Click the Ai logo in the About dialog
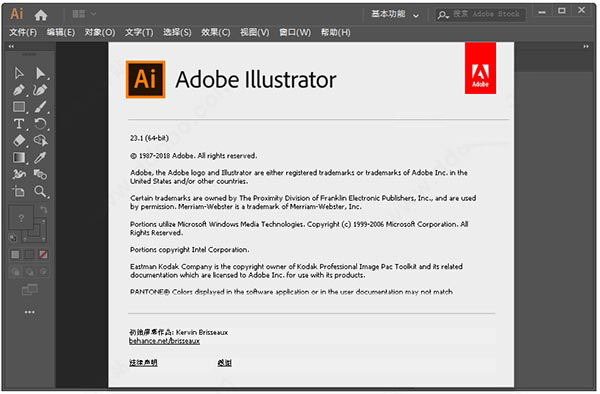The image size is (600, 394). coord(145,79)
